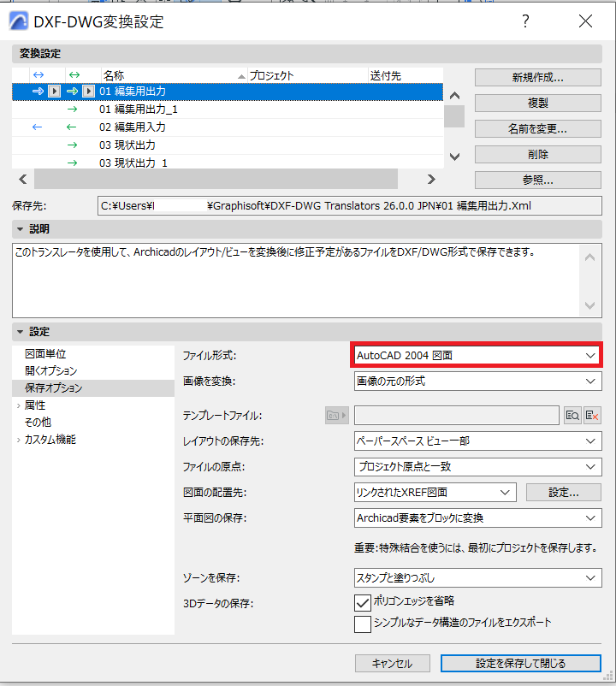Open the ファイル形式 AutoCAD 2004 dropdown
This screenshot has height=686, width=616.
coord(477,355)
